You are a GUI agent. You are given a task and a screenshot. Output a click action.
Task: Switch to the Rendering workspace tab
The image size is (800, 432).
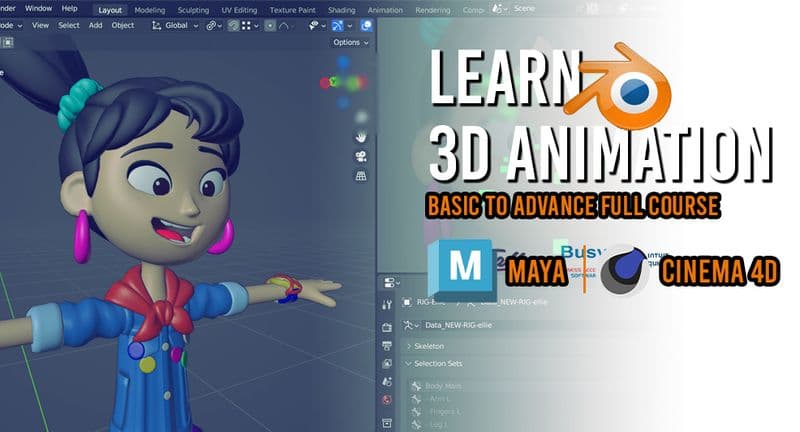coord(433,10)
